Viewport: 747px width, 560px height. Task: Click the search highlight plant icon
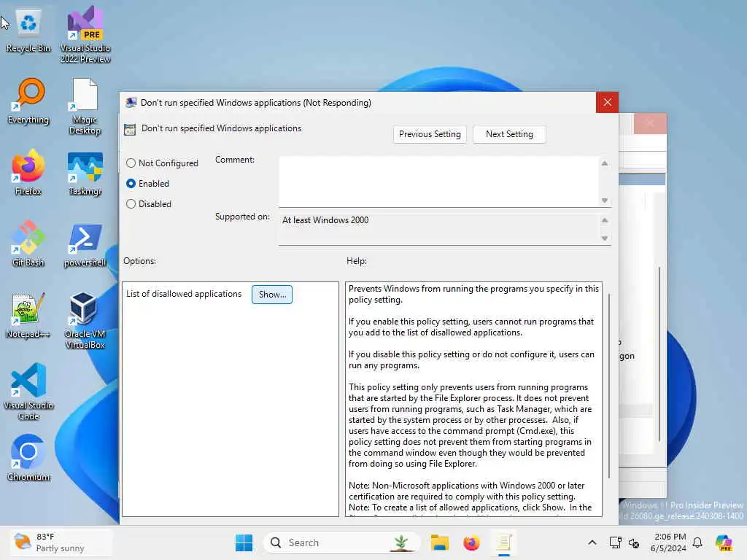pyautogui.click(x=401, y=542)
